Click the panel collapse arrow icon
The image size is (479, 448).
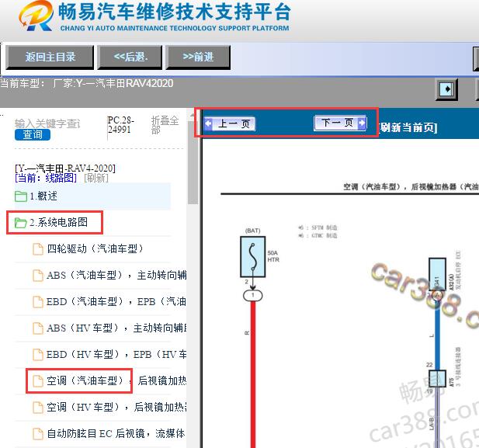tap(446, 89)
